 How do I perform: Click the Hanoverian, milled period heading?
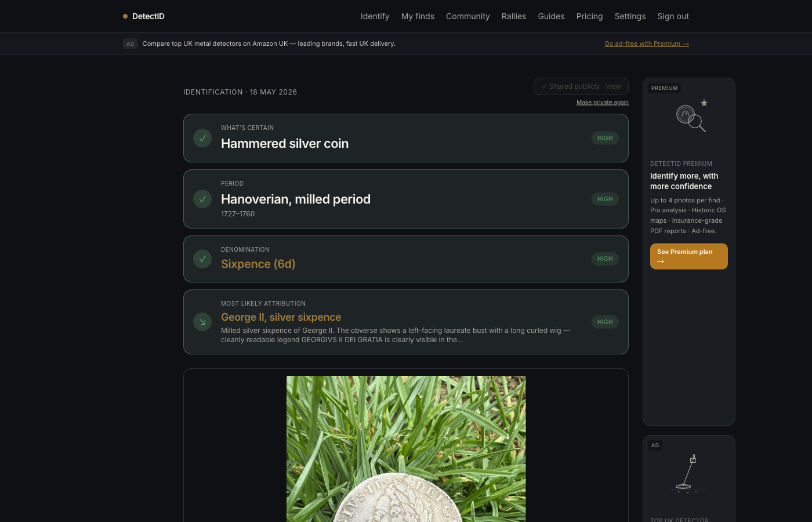[296, 199]
